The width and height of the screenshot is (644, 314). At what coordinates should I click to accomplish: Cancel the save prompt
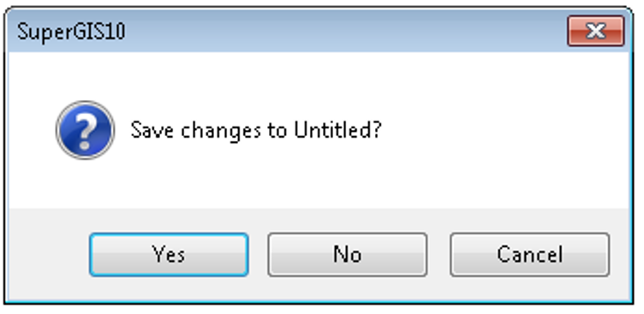tap(529, 254)
